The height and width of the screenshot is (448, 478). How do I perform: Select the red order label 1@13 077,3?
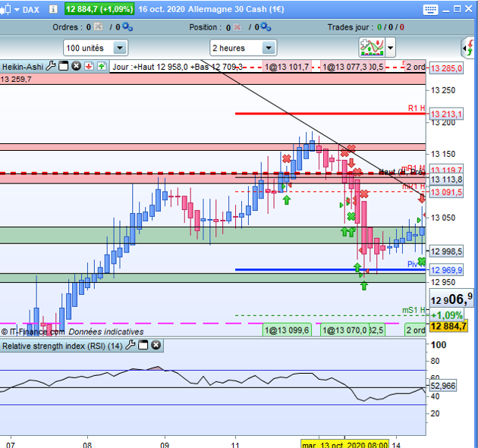click(344, 67)
